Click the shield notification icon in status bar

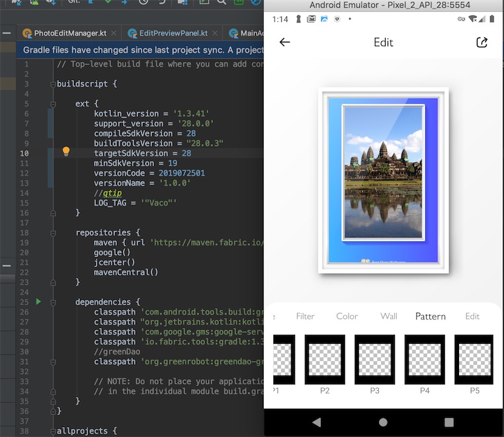337,19
